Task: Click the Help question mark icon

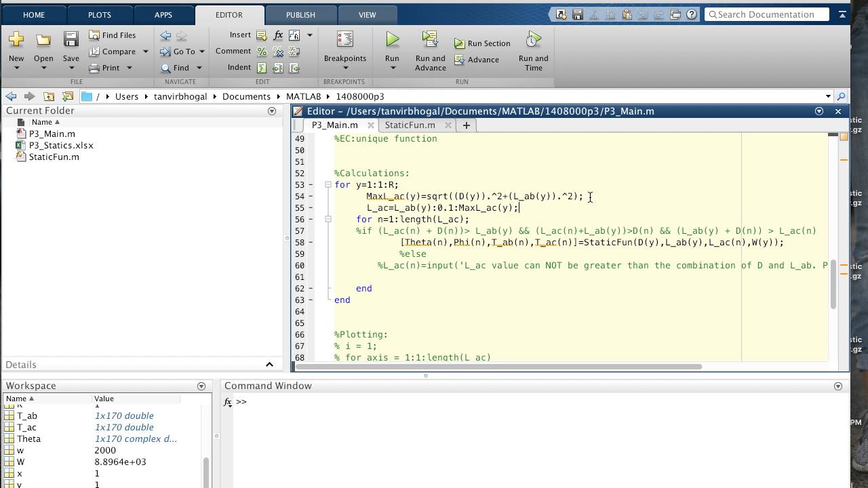Action: point(692,14)
